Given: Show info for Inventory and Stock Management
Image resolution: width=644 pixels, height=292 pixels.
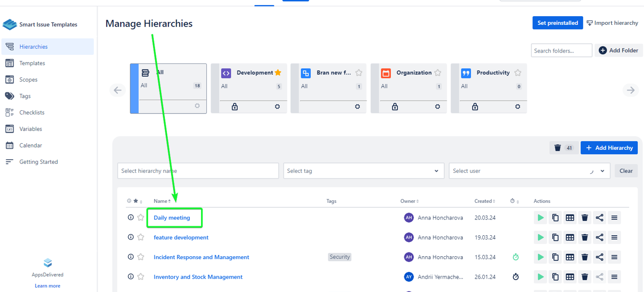Looking at the screenshot, I should pyautogui.click(x=131, y=277).
